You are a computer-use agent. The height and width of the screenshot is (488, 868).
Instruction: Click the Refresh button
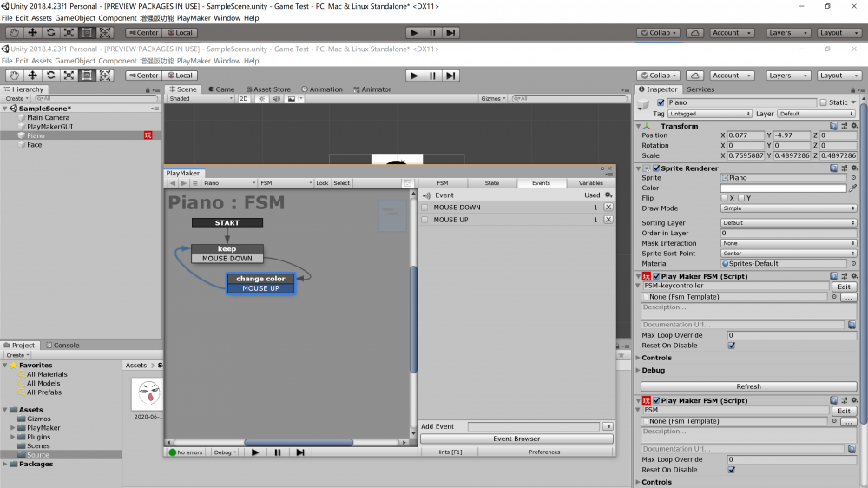coord(748,386)
